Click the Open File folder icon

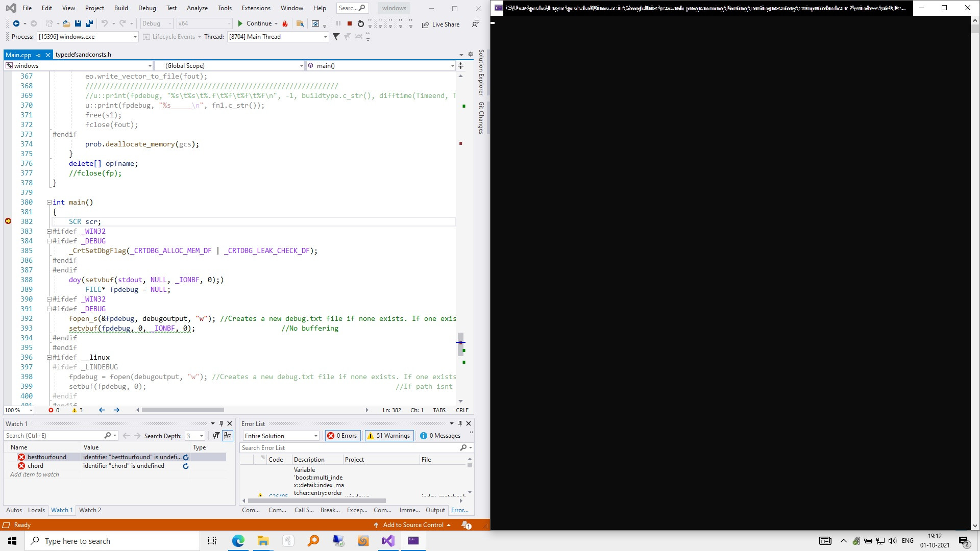pos(66,23)
